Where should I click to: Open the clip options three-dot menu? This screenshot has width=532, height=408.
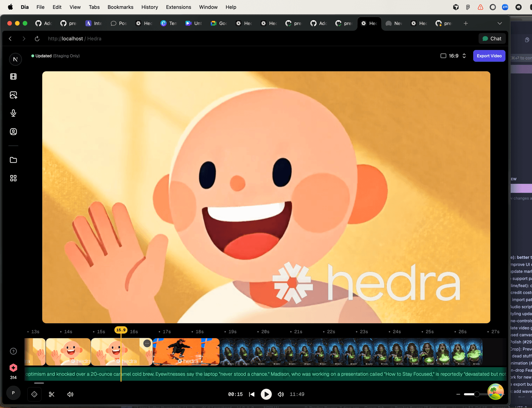tap(147, 343)
